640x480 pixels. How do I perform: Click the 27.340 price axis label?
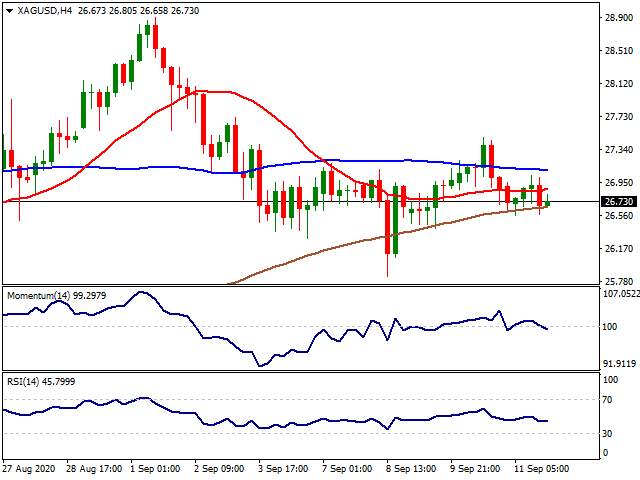[x=618, y=150]
